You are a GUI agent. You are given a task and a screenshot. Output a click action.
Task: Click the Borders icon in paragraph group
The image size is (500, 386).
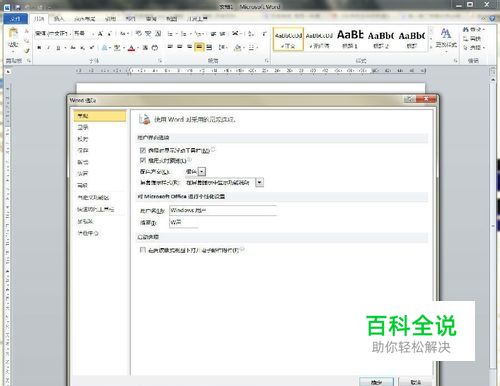[x=252, y=47]
